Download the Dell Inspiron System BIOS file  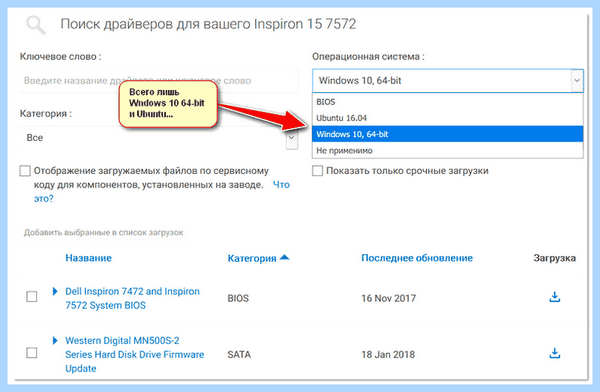(x=554, y=297)
